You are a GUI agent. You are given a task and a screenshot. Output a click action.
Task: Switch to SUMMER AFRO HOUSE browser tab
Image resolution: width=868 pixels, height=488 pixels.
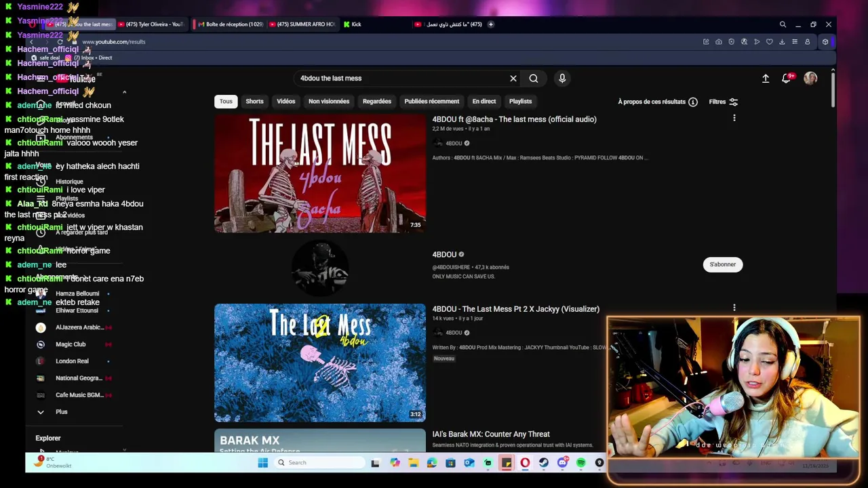click(x=302, y=24)
